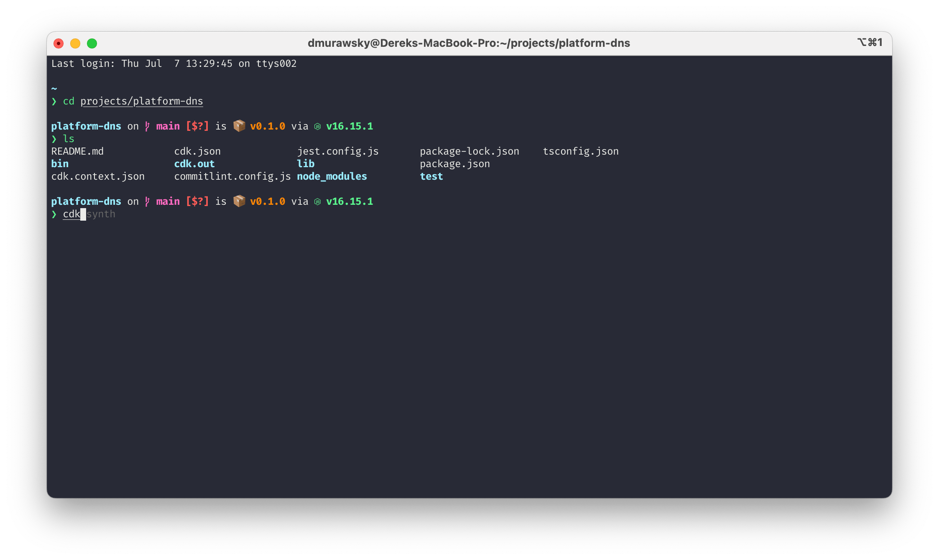Toggle fullscreen with the green traffic light
The image size is (939, 560).
coord(92,43)
